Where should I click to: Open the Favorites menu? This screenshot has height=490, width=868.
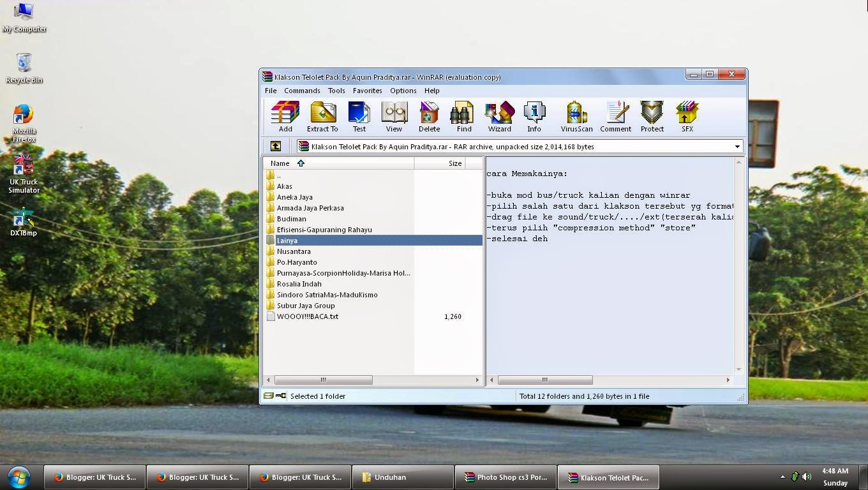pyautogui.click(x=367, y=91)
